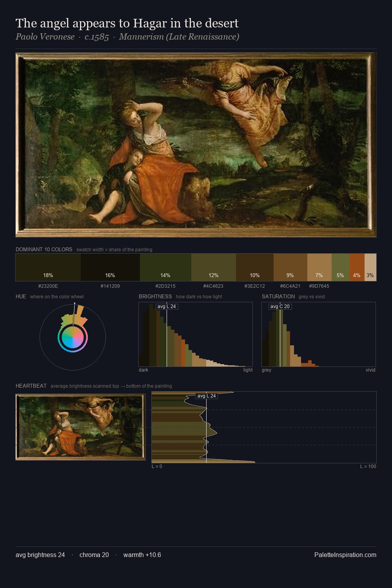This screenshot has width=392, height=588.
Task: Click the hex code #141209
Action: point(110,286)
